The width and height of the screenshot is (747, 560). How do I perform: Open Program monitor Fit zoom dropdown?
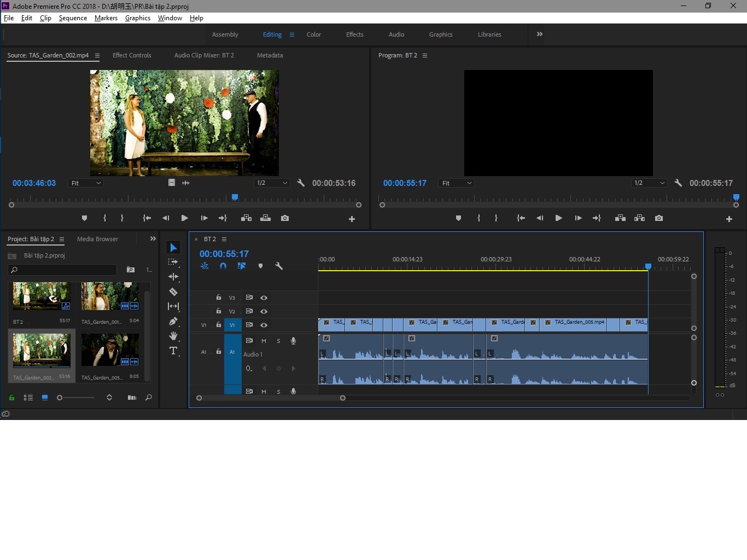[x=456, y=183]
